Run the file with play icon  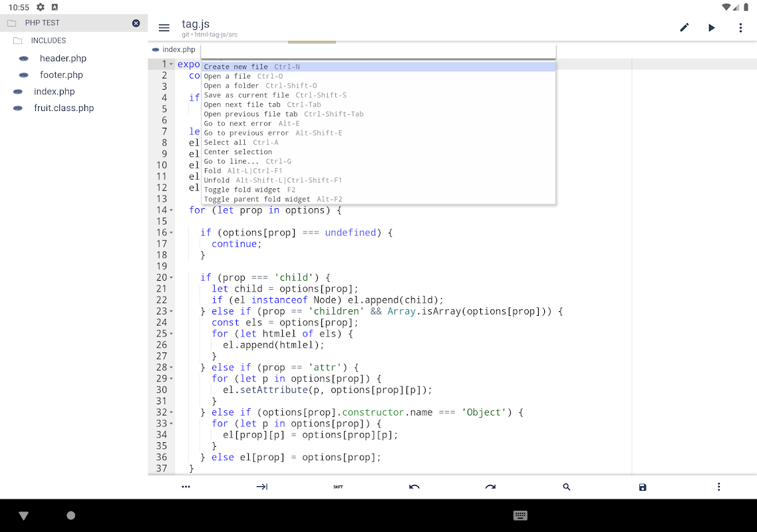tap(711, 27)
